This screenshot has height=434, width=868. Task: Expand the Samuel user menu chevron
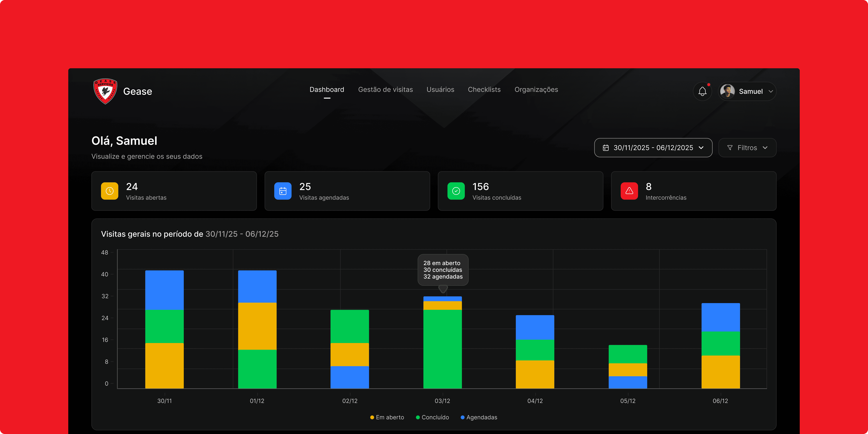771,91
